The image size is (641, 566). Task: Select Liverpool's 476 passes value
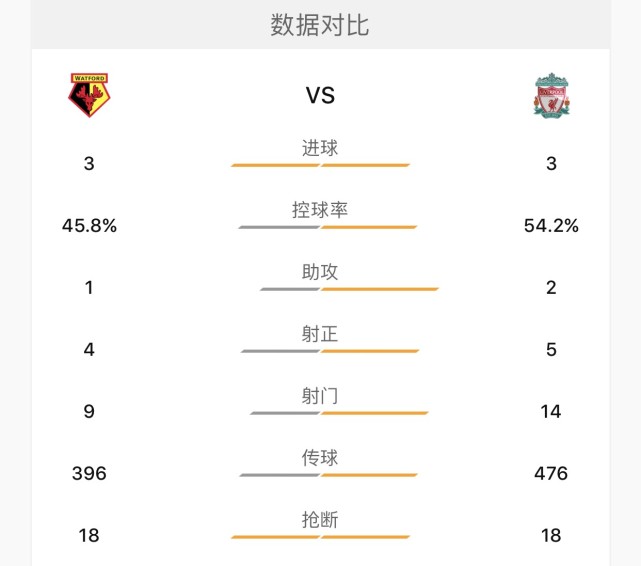pyautogui.click(x=551, y=473)
